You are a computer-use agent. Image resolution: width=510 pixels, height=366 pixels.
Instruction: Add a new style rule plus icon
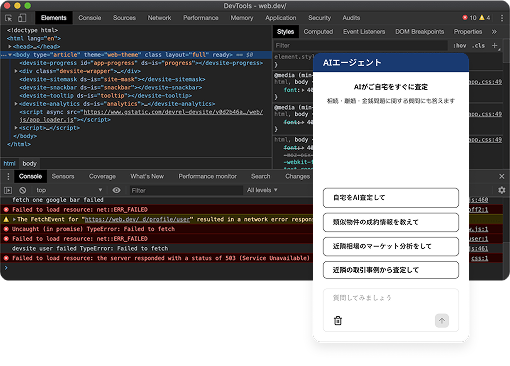click(495, 45)
